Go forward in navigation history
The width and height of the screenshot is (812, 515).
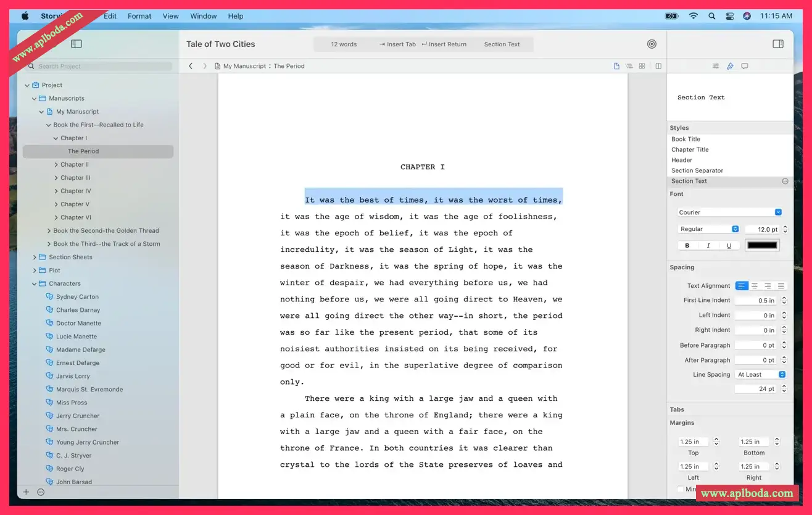click(205, 66)
